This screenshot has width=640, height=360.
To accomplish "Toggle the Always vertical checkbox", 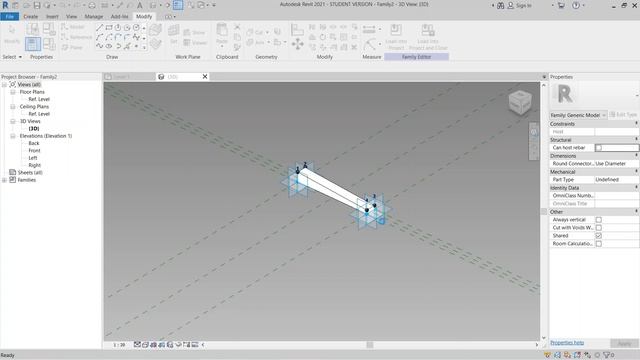I will click(598, 220).
